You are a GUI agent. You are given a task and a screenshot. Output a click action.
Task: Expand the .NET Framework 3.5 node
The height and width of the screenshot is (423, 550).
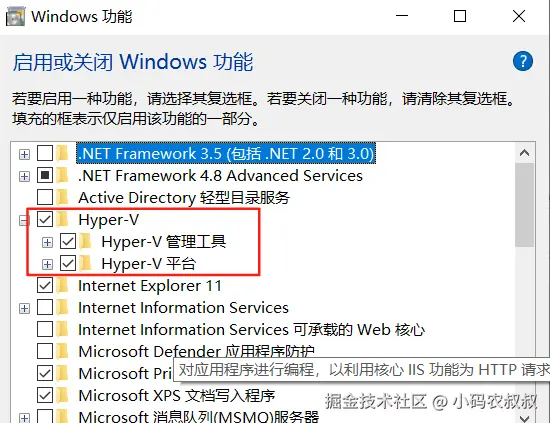click(x=24, y=154)
